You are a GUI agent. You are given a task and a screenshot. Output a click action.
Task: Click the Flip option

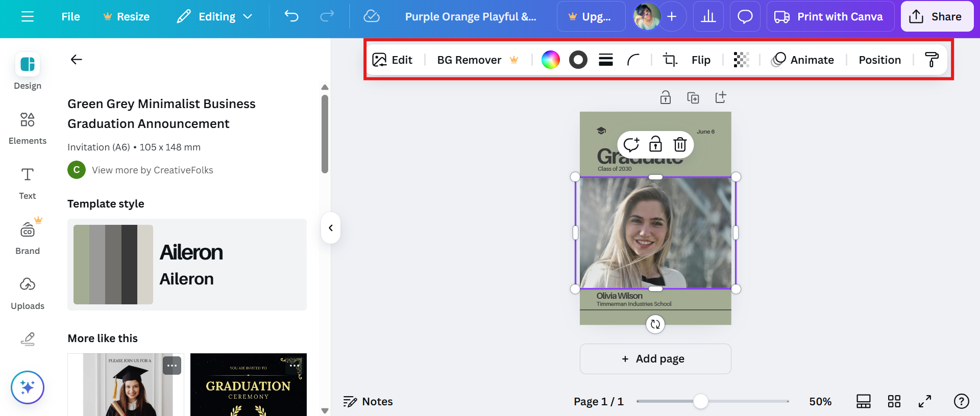(701, 60)
